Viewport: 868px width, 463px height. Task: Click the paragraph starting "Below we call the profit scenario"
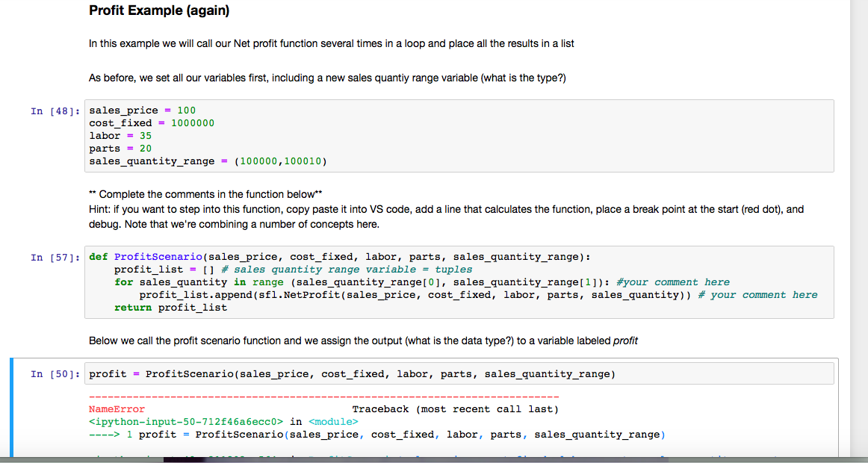click(363, 341)
